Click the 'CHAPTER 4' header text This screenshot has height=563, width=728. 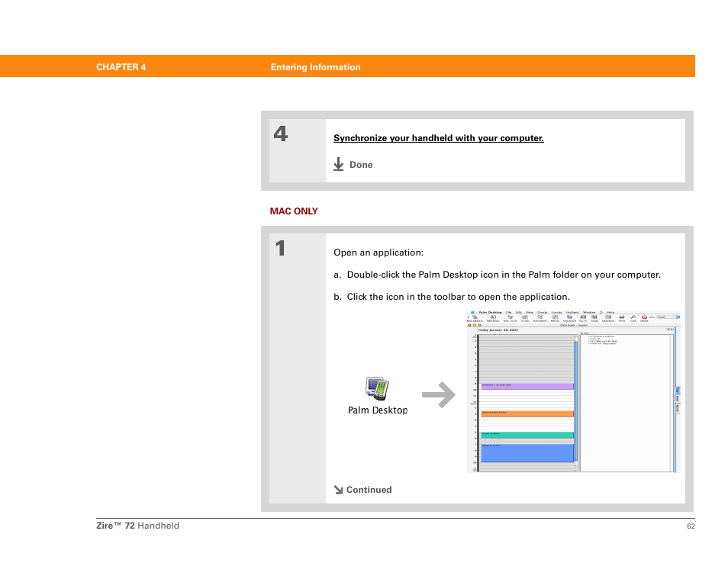pyautogui.click(x=121, y=67)
